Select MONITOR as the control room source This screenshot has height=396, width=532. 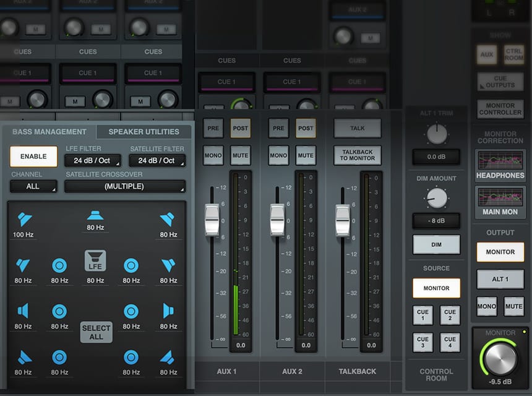(x=436, y=288)
